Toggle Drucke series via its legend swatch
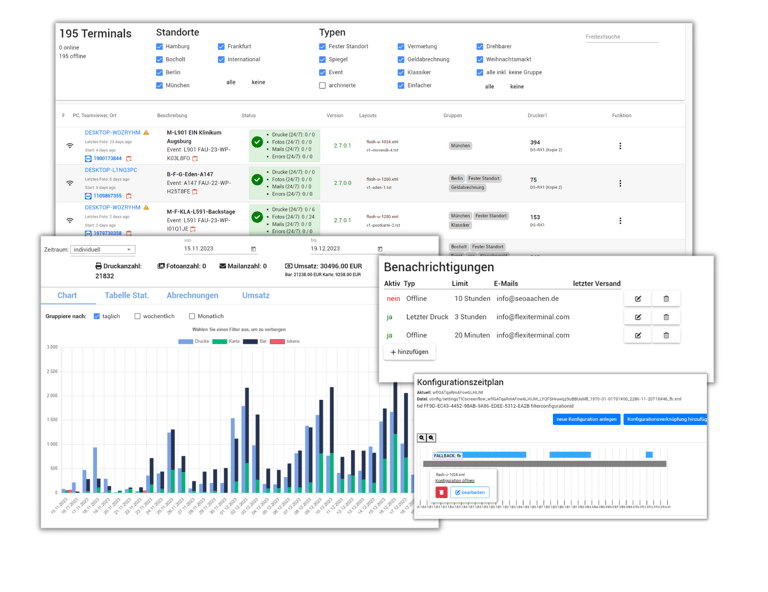The height and width of the screenshot is (592, 768). tap(186, 341)
